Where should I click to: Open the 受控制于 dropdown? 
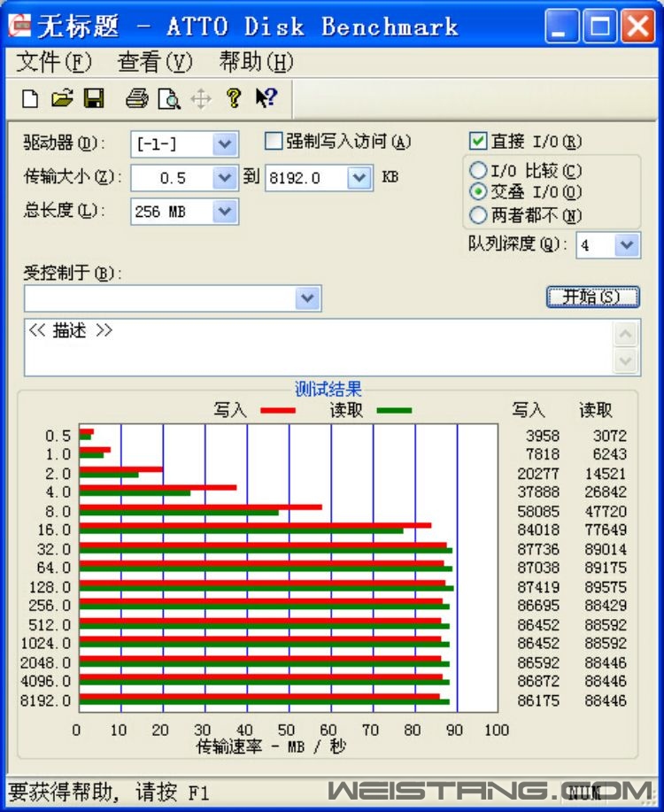click(307, 298)
